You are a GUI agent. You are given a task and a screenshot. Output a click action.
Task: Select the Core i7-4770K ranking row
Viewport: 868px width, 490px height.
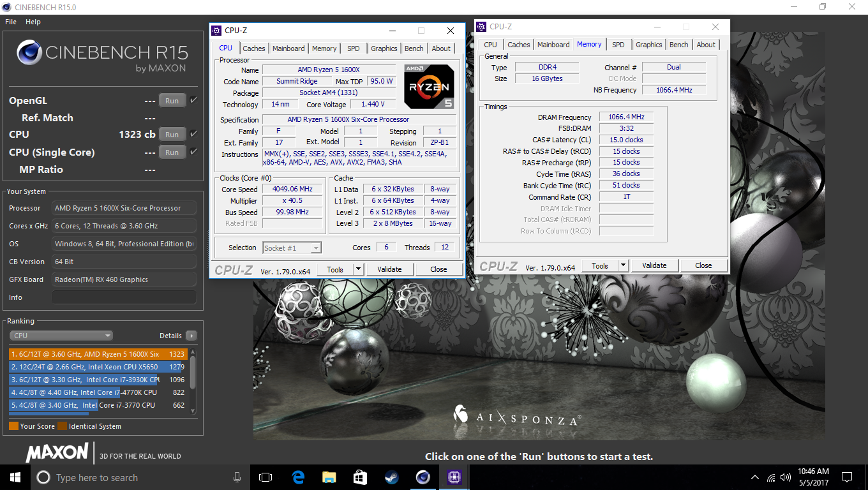[97, 392]
